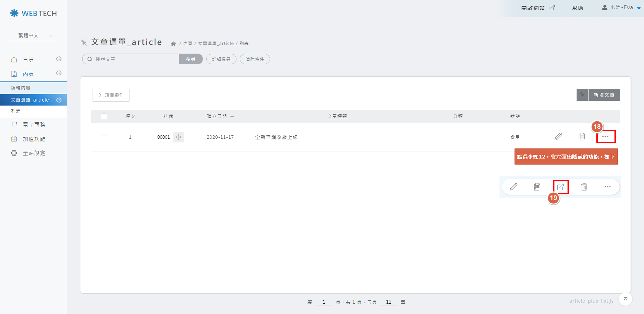Viewport: 644px width, 314px height.
Task: Open 電子商務 in the sidebar
Action: pyautogui.click(x=34, y=125)
